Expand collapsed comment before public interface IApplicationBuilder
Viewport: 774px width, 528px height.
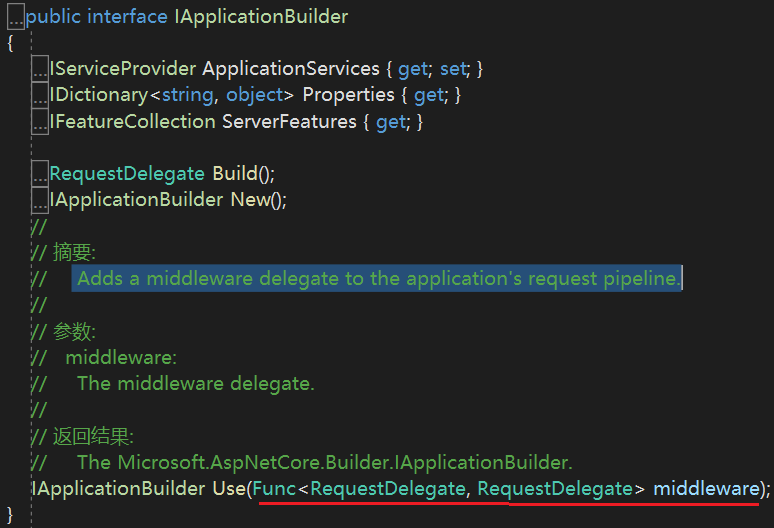point(16,17)
